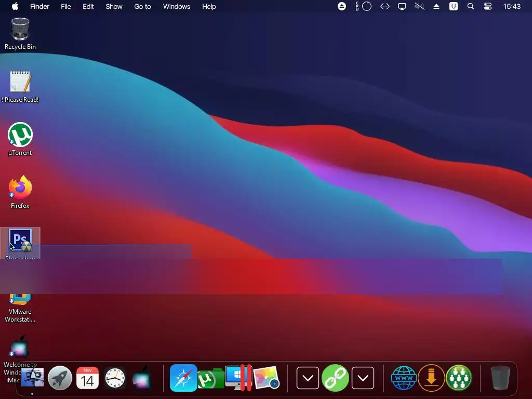Open the display monitor menu bar icon
Image resolution: width=532 pixels, height=399 pixels.
(x=402, y=6)
